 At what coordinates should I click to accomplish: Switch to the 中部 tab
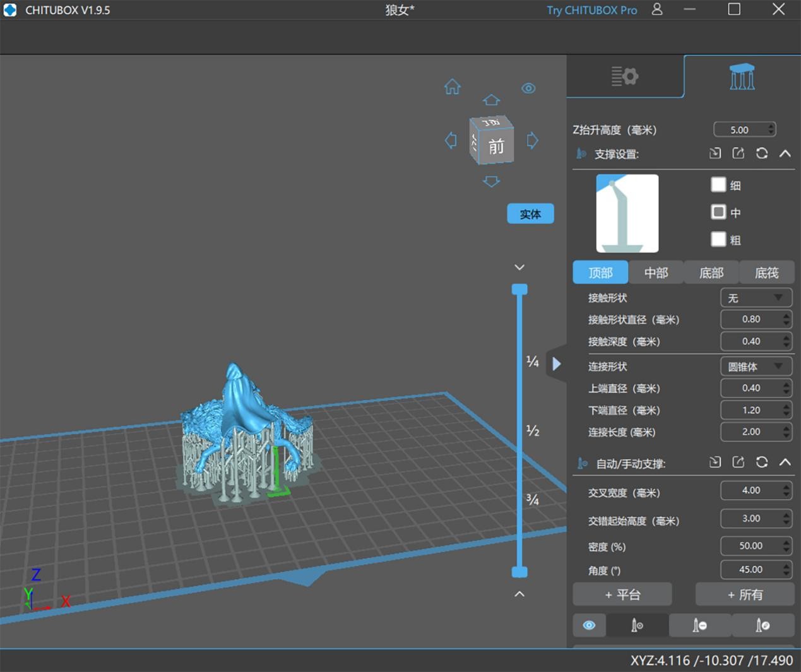[656, 273]
